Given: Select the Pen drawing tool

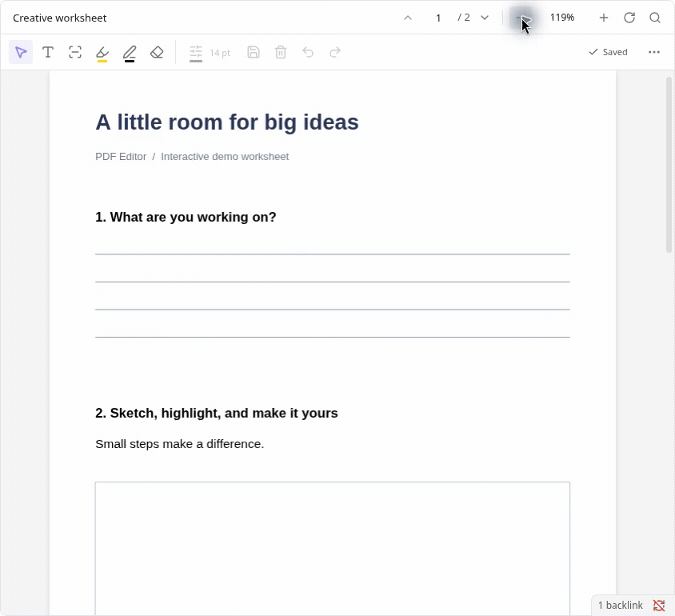Looking at the screenshot, I should (129, 54).
